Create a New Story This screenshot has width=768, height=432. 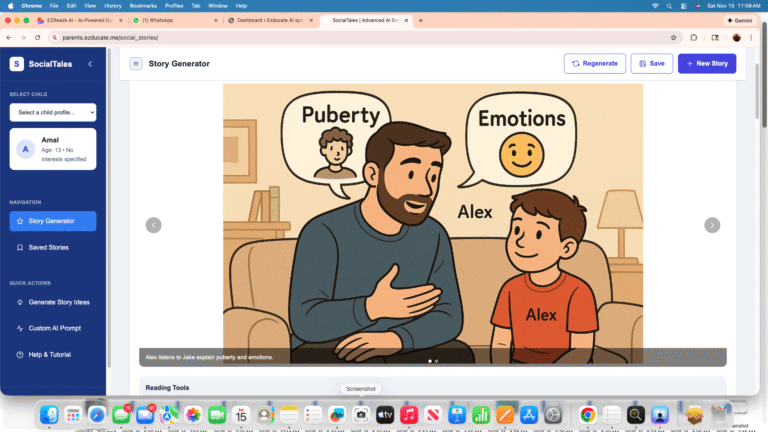[707, 64]
